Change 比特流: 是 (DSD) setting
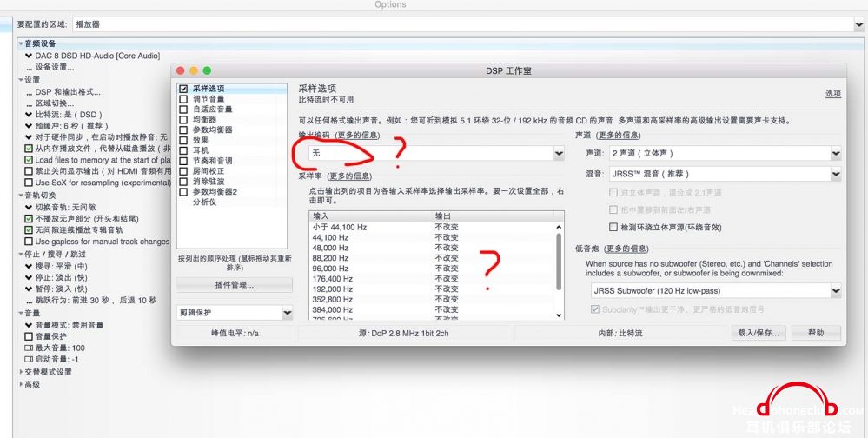Image resolution: width=868 pixels, height=438 pixels. 63,115
